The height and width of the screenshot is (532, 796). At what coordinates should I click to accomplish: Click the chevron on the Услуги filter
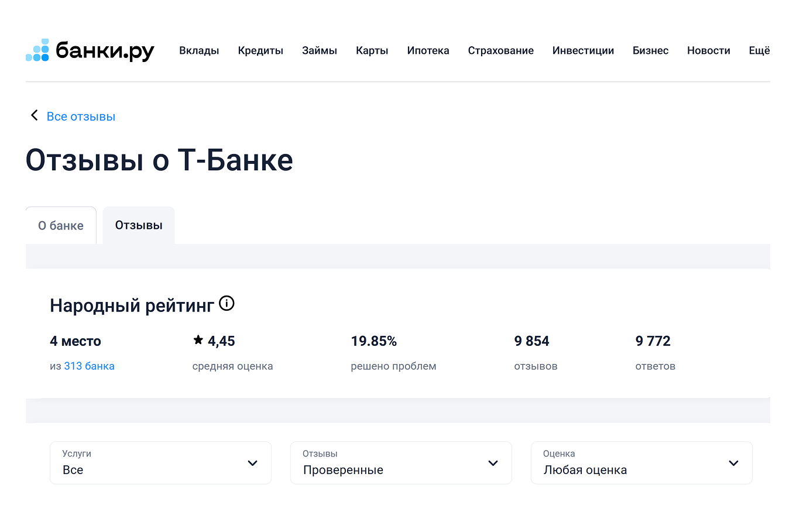(253, 463)
